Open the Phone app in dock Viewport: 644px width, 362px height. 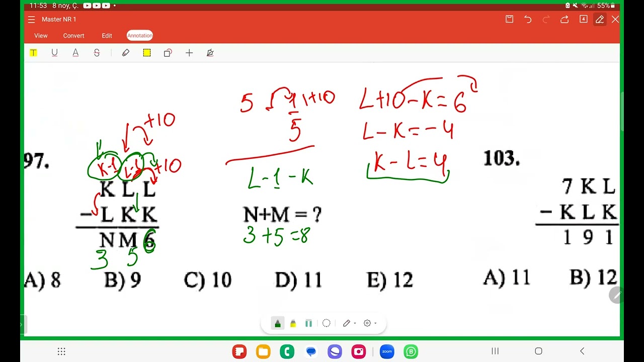click(x=287, y=351)
